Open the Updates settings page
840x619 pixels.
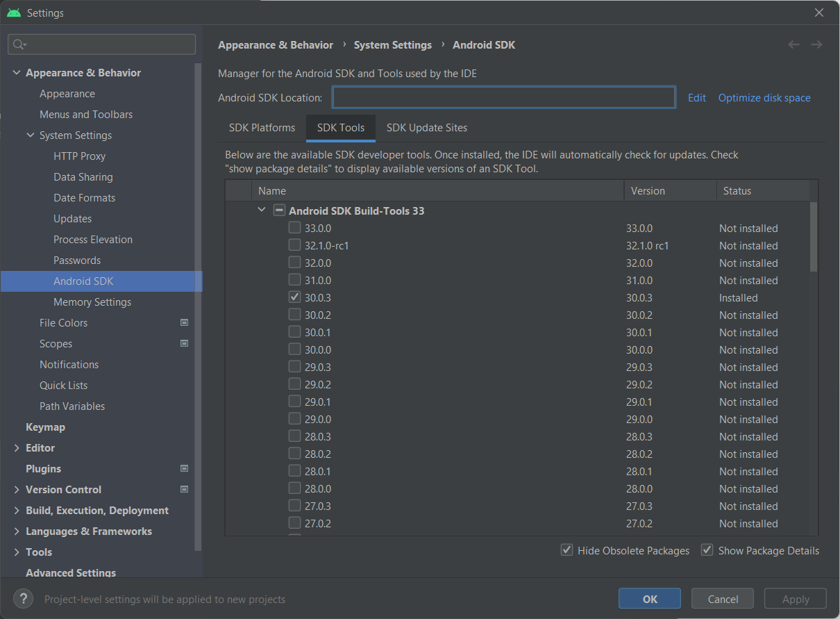coord(72,219)
